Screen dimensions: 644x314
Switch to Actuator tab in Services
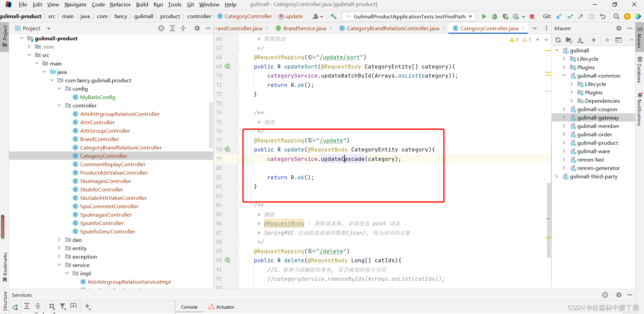221,307
